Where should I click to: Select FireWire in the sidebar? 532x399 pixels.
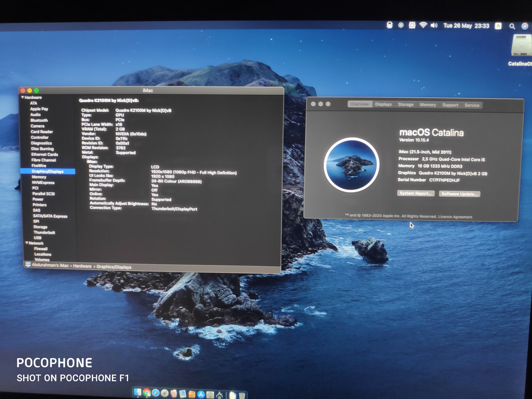pyautogui.click(x=39, y=165)
